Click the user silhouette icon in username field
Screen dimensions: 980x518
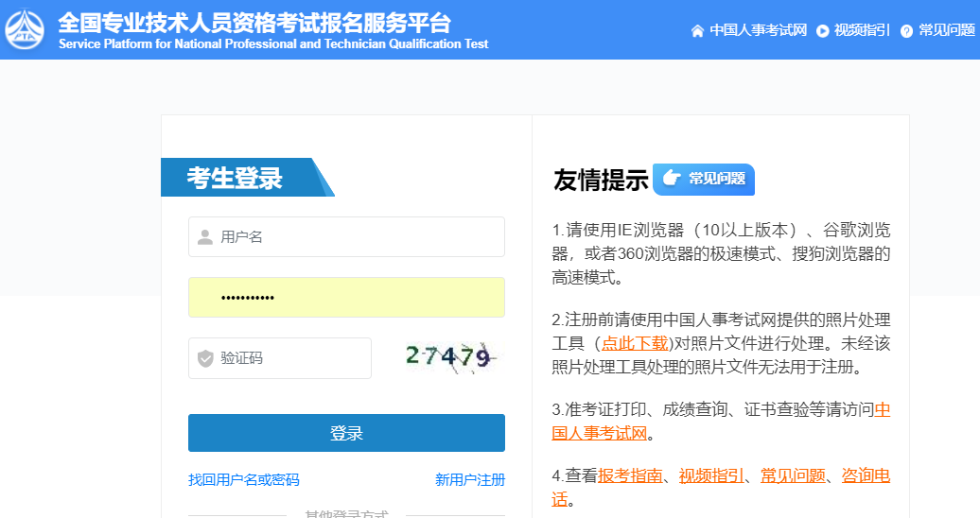click(x=205, y=237)
